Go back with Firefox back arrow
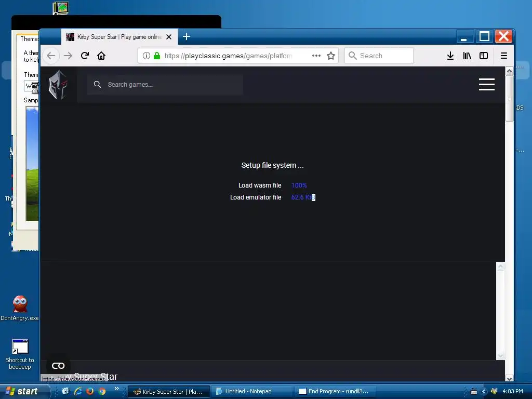The height and width of the screenshot is (399, 532). [51, 56]
